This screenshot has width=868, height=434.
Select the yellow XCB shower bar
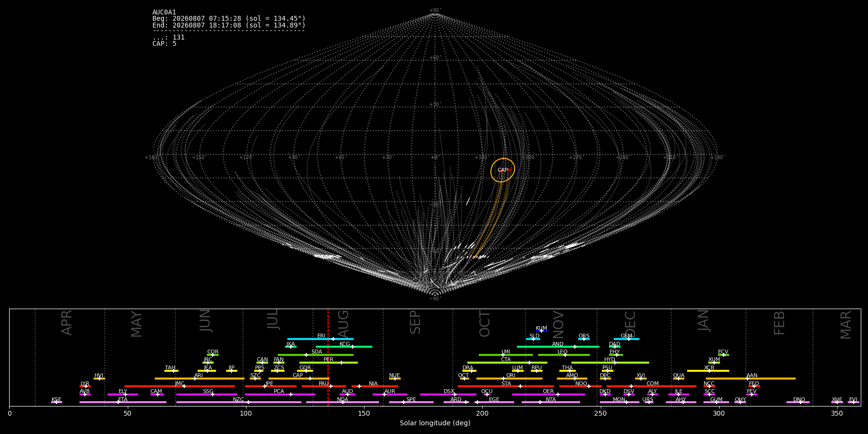click(708, 371)
